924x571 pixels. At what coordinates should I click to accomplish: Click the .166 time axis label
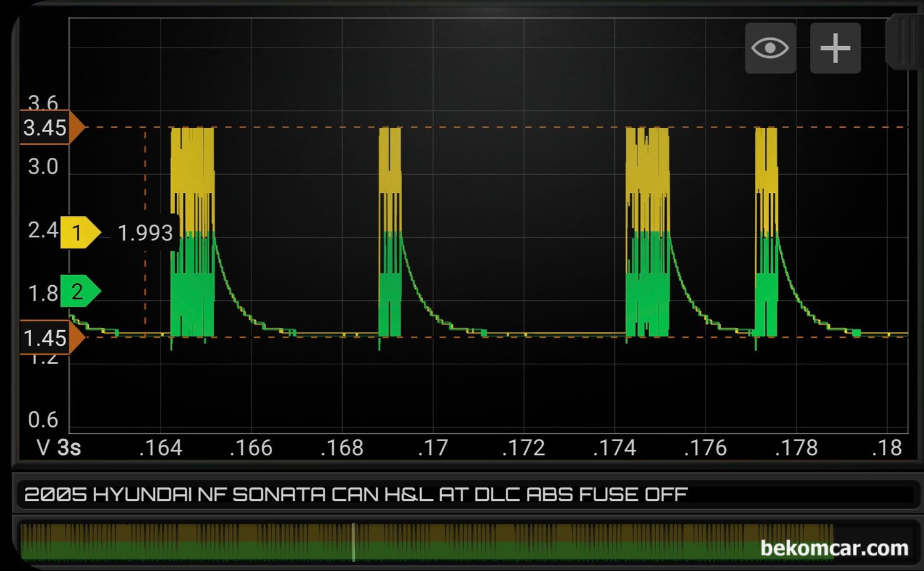coord(251,448)
